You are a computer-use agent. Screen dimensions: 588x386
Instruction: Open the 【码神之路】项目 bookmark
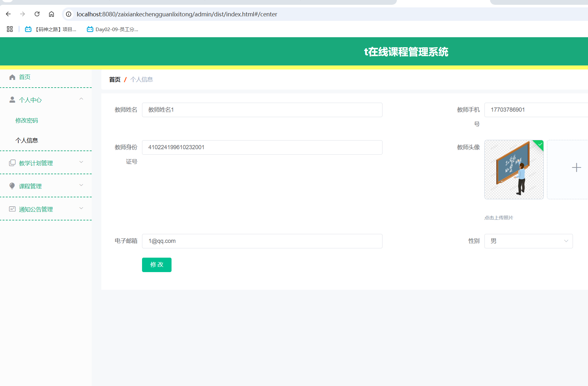pyautogui.click(x=51, y=29)
